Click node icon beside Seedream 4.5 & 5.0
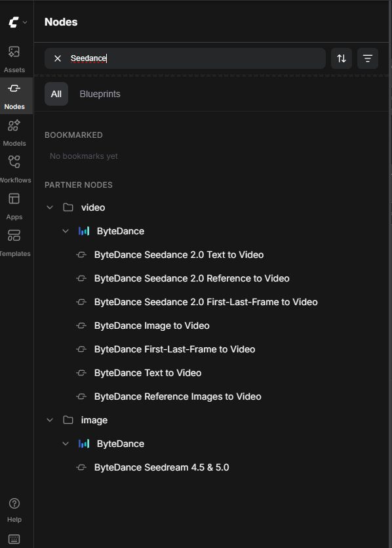The height and width of the screenshot is (548, 392). pos(81,467)
